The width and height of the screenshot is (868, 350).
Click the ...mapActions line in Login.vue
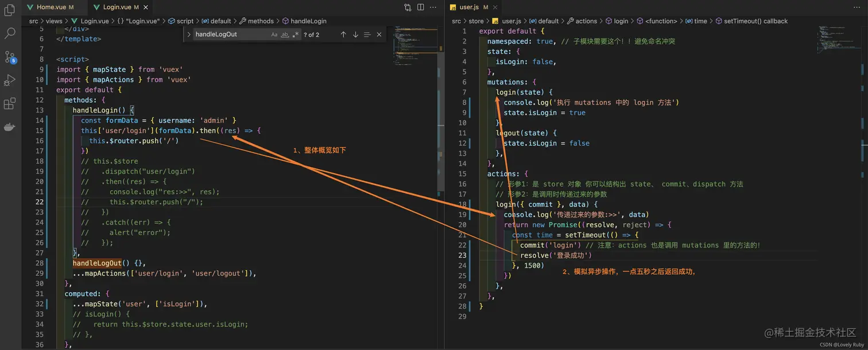(x=164, y=274)
